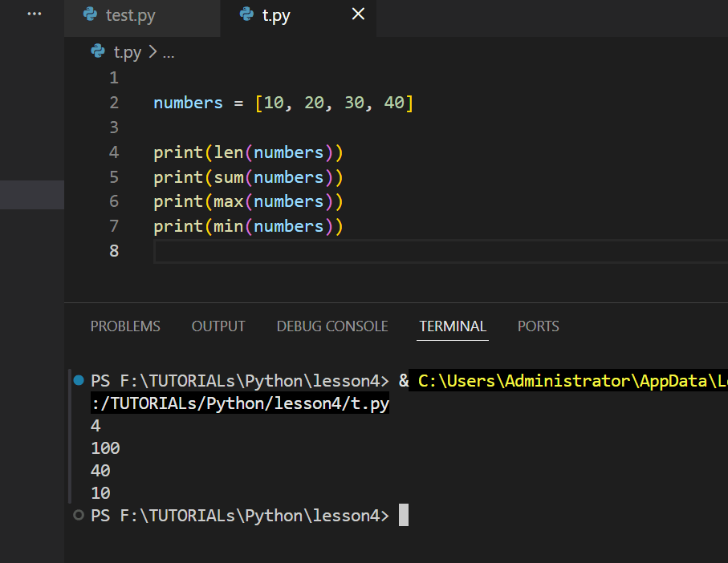
Task: Click terminal output value 40
Action: [x=101, y=471]
